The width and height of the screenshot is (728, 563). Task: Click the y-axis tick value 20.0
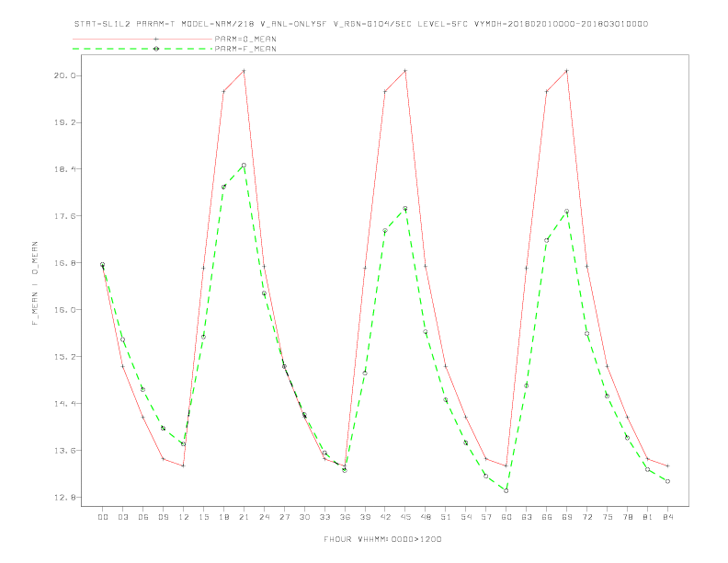tap(65, 75)
